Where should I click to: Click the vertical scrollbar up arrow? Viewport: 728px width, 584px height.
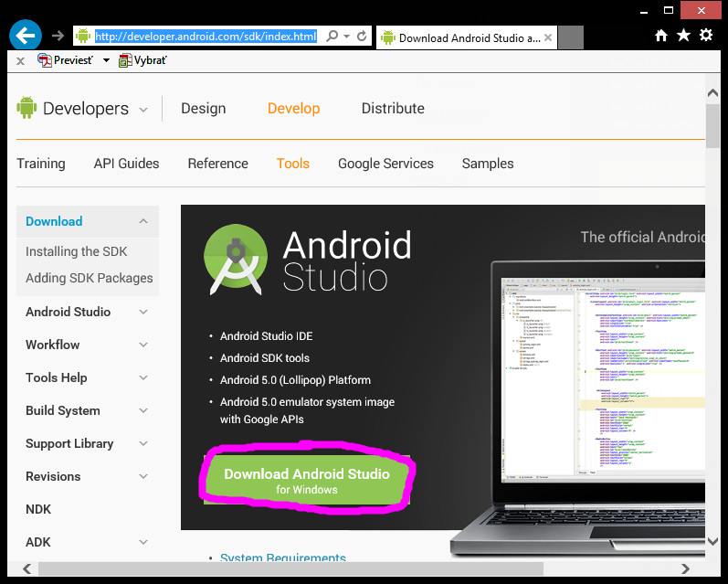tap(712, 93)
